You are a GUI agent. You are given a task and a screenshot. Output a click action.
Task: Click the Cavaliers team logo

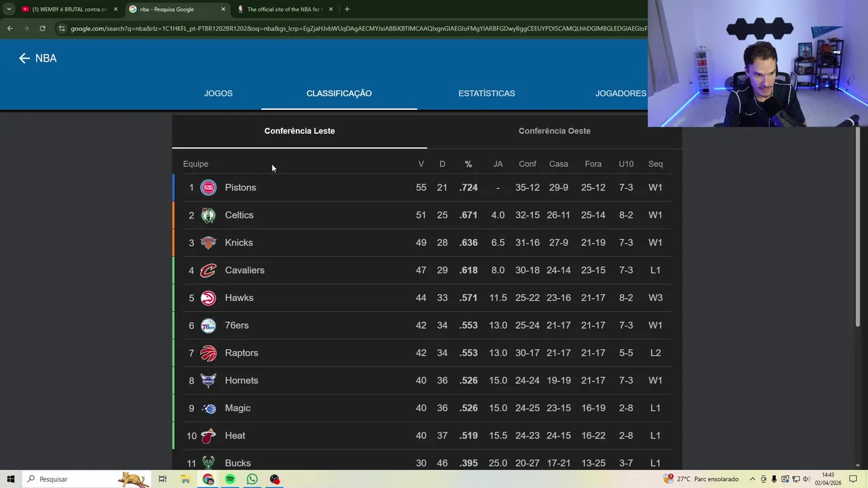pos(208,270)
